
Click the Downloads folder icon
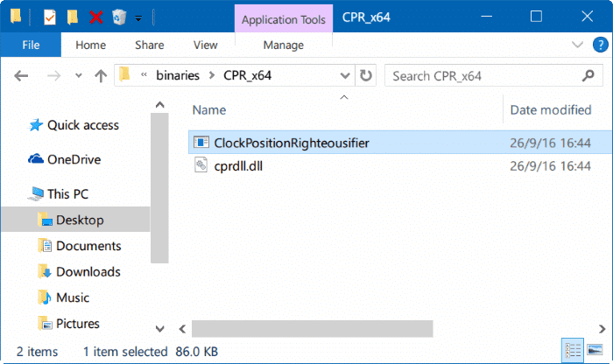click(45, 271)
